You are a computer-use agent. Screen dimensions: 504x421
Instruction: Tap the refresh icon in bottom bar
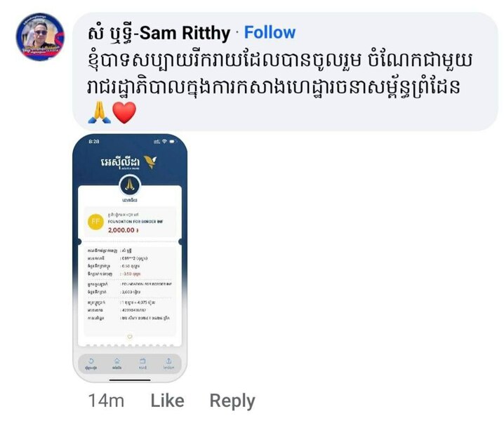[91, 361]
